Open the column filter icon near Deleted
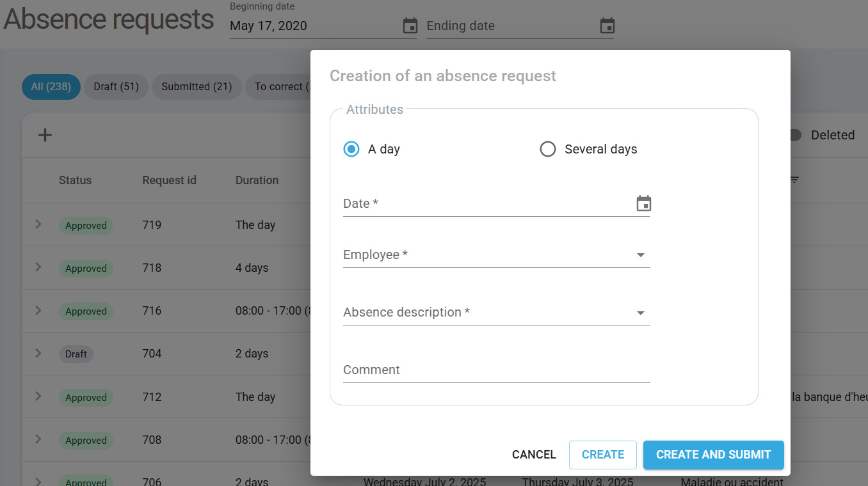This screenshot has width=868, height=486. pos(794,180)
